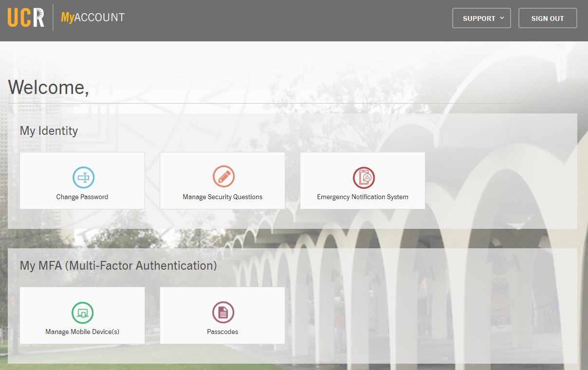This screenshot has width=588, height=370.
Task: Click the blue Change Password icon
Action: (x=83, y=177)
